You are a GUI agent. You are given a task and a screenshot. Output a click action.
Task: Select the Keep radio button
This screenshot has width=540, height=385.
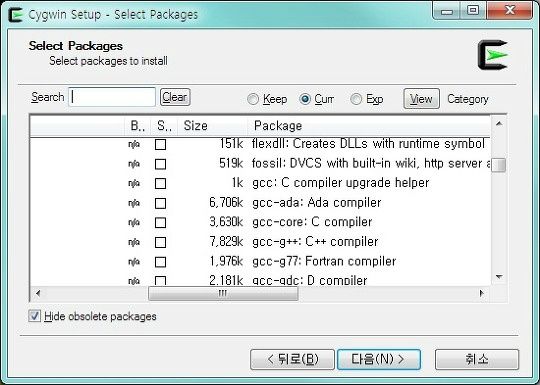click(253, 99)
